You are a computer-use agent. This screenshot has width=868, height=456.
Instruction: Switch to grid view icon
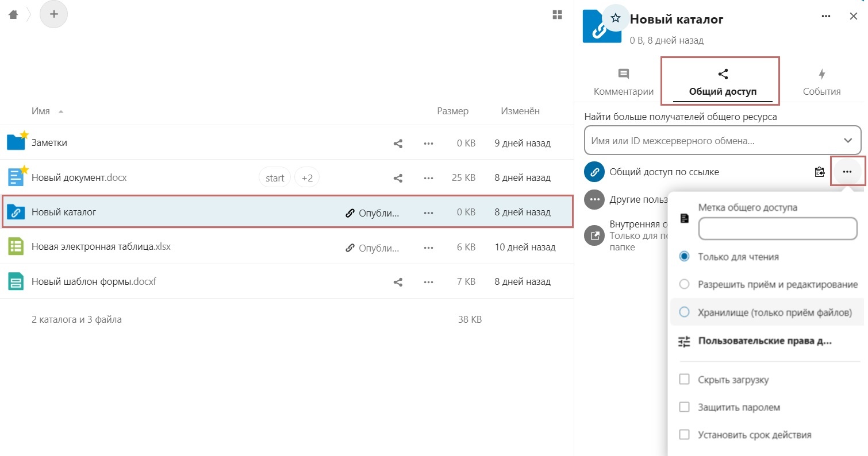[x=557, y=15]
